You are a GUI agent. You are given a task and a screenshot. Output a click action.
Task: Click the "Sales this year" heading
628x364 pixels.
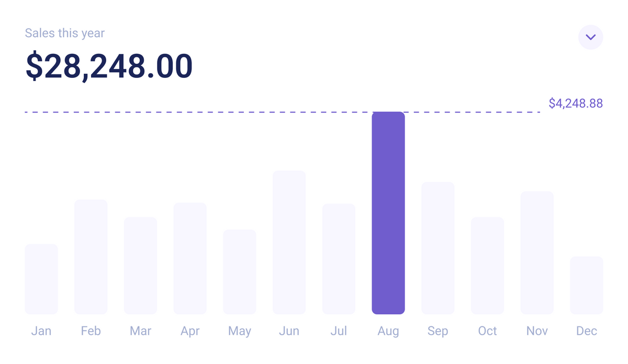tap(65, 33)
